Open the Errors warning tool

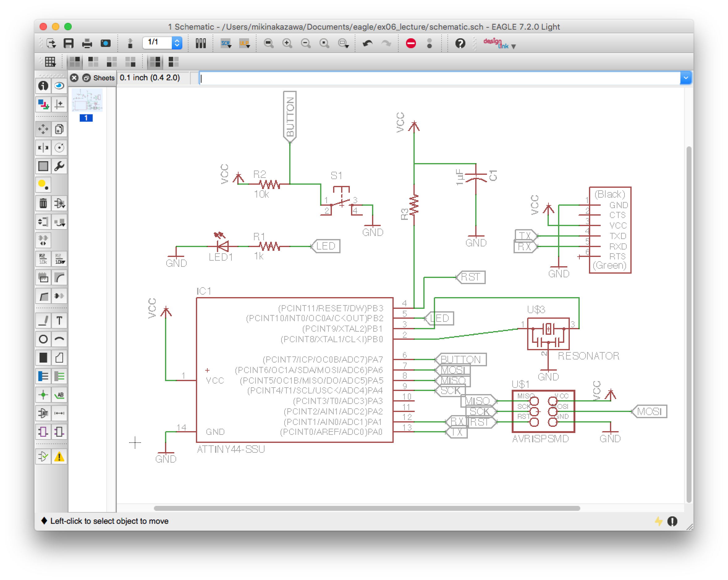click(59, 456)
